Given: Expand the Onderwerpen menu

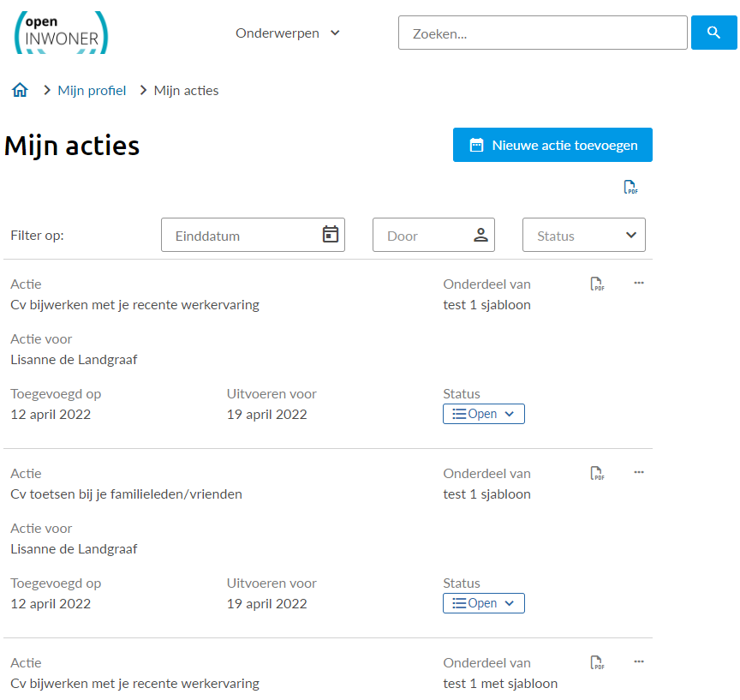Looking at the screenshot, I should pyautogui.click(x=288, y=33).
